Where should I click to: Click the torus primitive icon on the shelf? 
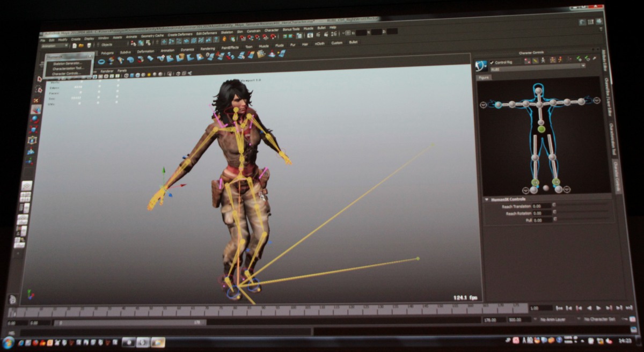click(x=101, y=62)
